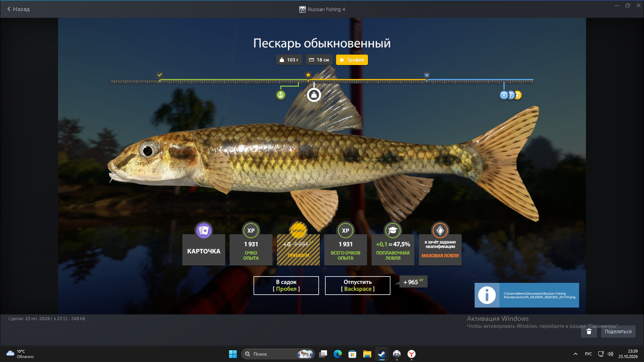
Task: Click the В садок keepnet button
Action: pyautogui.click(x=286, y=286)
